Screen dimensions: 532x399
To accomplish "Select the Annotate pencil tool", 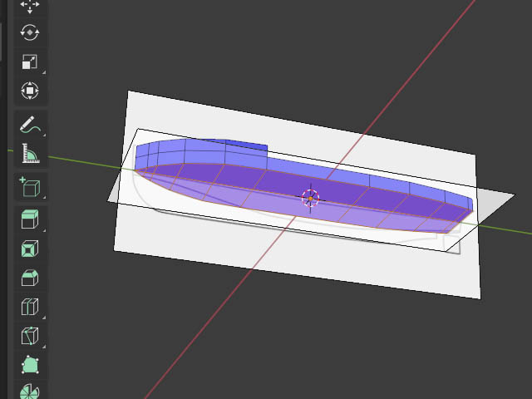I will click(x=30, y=124).
